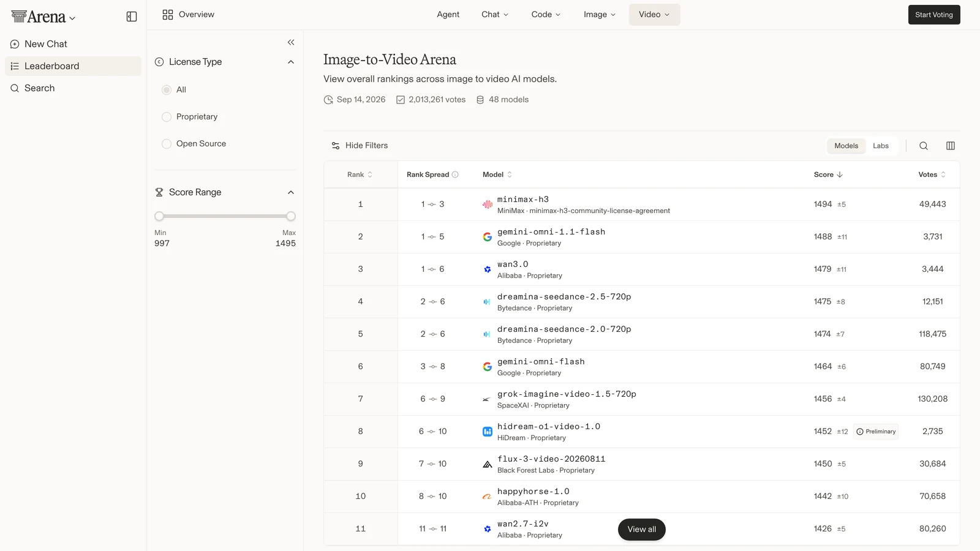This screenshot has width=980, height=551.
Task: Click the happyhorse-1.0 model name
Action: (533, 492)
